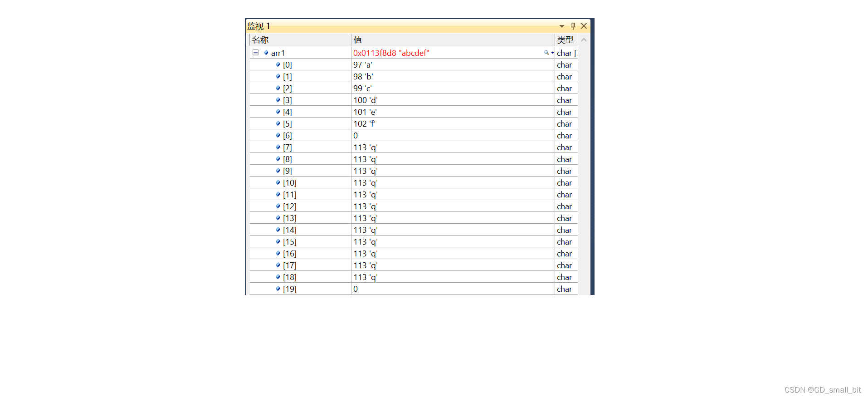Click the variable icon beside [17]
868x398 pixels.
coord(278,265)
